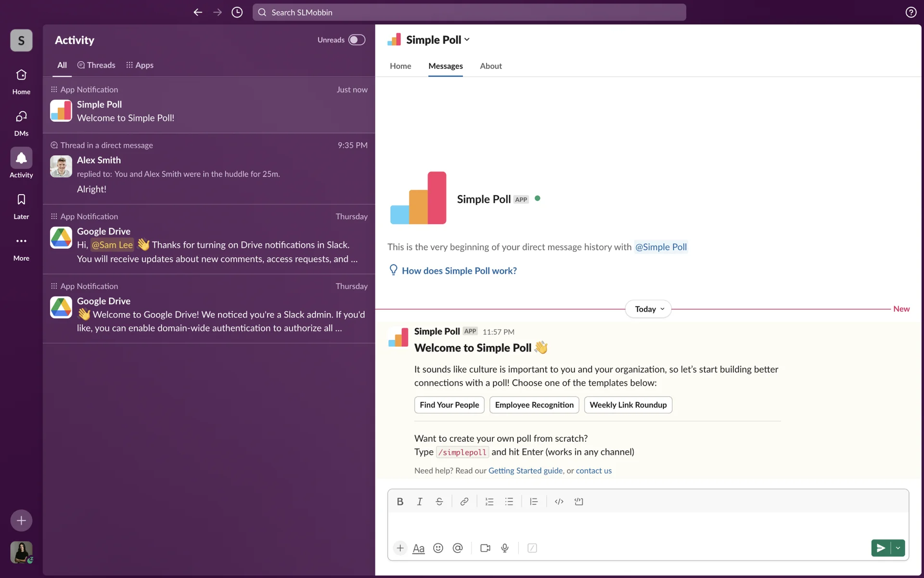Click the history clock icon
The width and height of the screenshot is (924, 578).
click(237, 13)
